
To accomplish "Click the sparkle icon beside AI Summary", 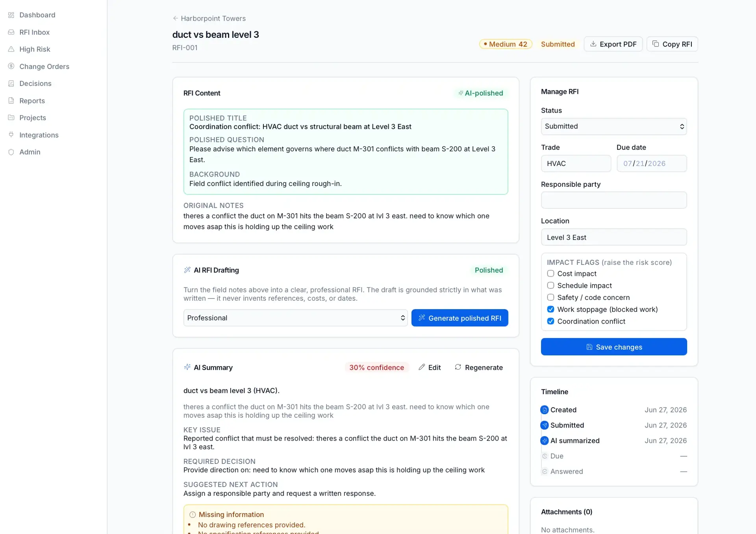I will pos(187,367).
